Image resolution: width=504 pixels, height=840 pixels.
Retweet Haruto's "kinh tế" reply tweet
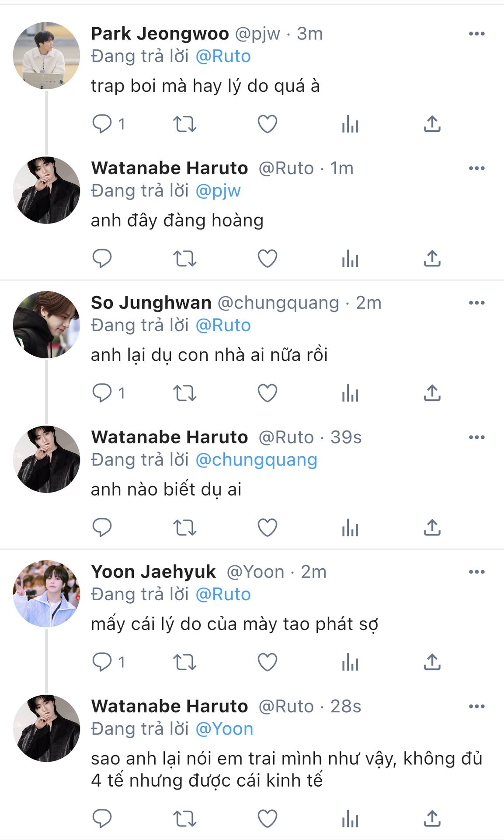(185, 819)
